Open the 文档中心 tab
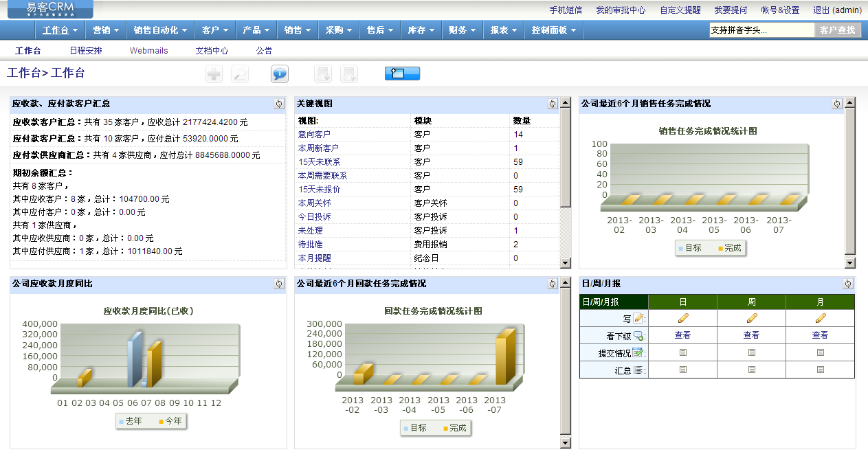This screenshot has width=868, height=452. [x=212, y=51]
